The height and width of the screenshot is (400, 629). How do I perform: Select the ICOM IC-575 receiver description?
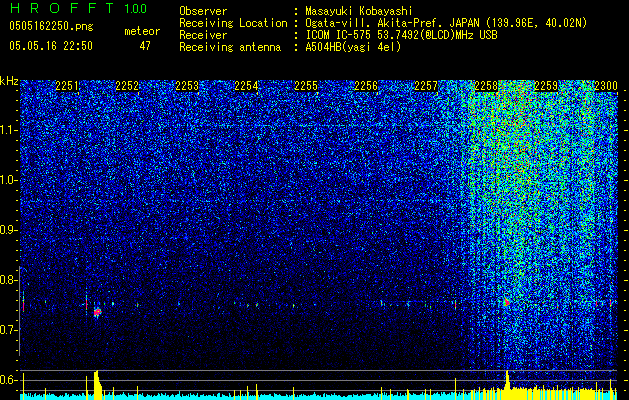pos(401,35)
